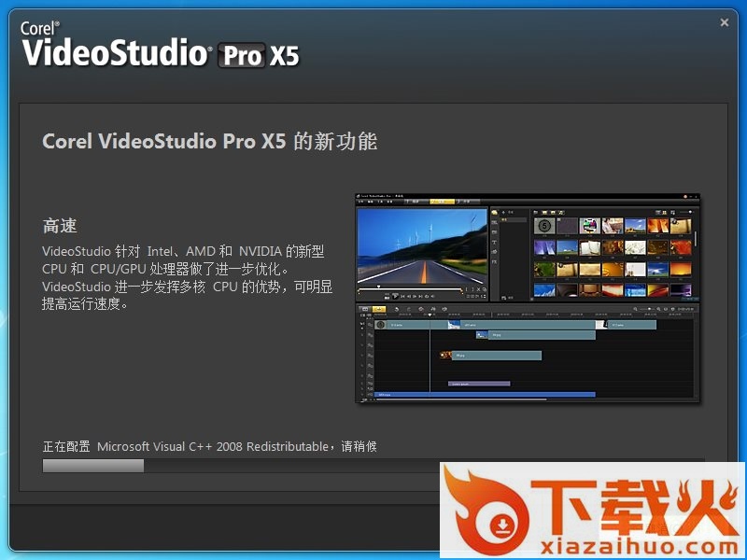Click the paragraph starting "VideoStudio 针对 Intel"

pyautogui.click(x=188, y=277)
